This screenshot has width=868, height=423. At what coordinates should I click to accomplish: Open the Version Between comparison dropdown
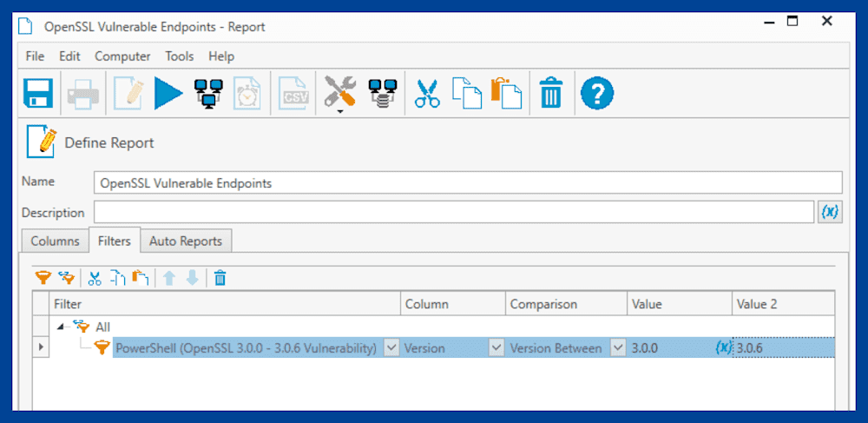click(618, 347)
